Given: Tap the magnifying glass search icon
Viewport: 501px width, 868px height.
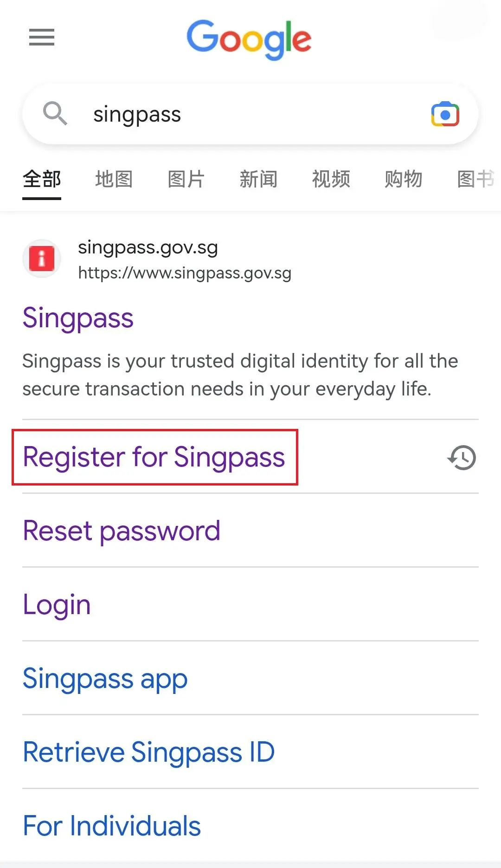Looking at the screenshot, I should pyautogui.click(x=55, y=114).
